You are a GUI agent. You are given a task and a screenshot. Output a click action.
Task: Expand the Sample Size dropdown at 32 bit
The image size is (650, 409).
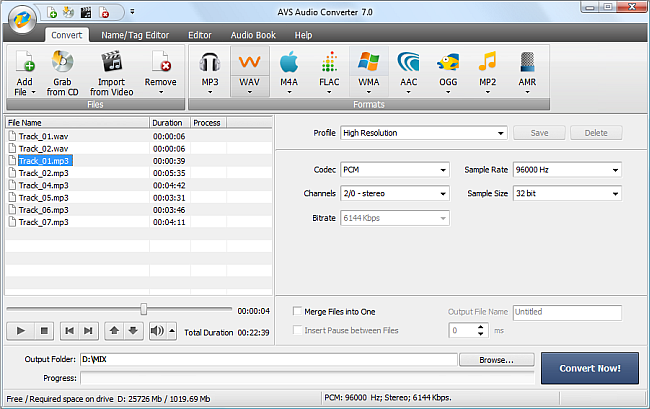click(x=567, y=194)
